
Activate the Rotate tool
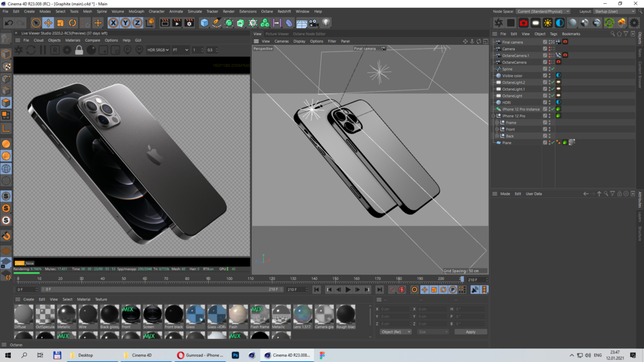[72, 23]
